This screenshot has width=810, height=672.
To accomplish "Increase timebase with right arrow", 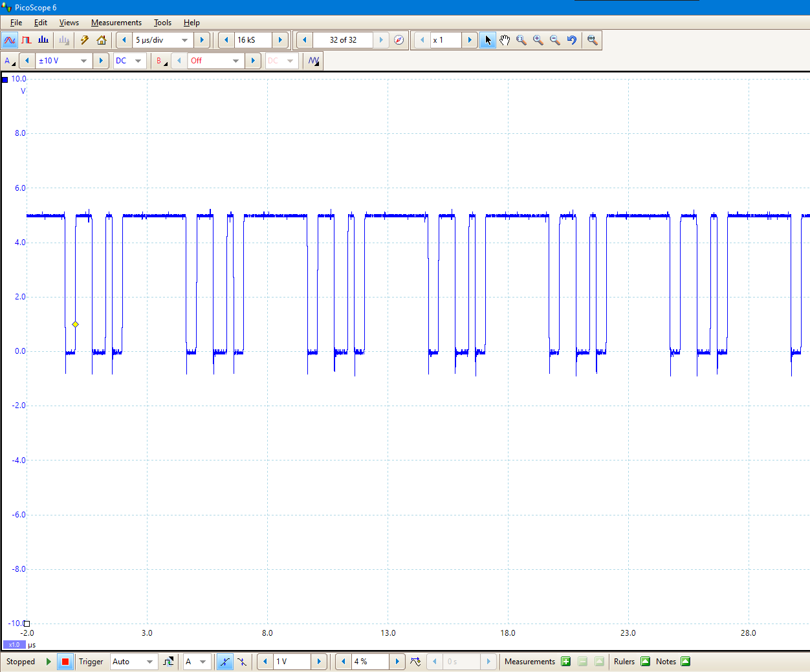I will coord(202,40).
